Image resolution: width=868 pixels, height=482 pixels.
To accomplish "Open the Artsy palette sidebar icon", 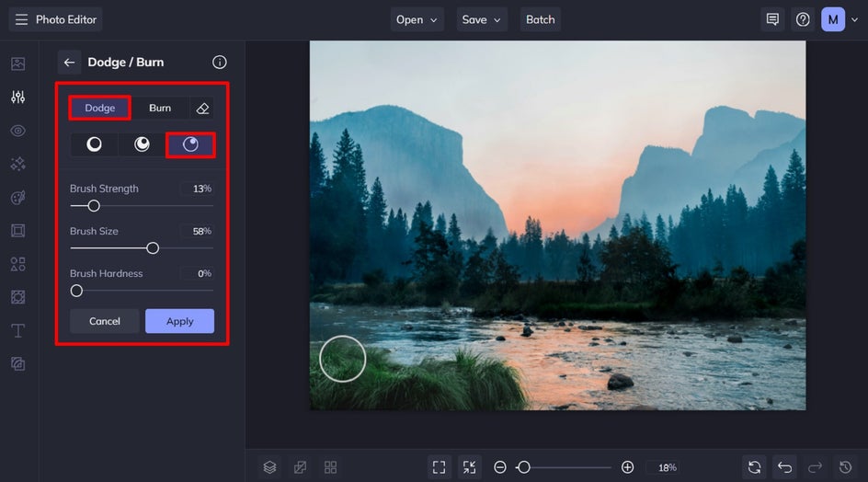I will [x=17, y=198].
